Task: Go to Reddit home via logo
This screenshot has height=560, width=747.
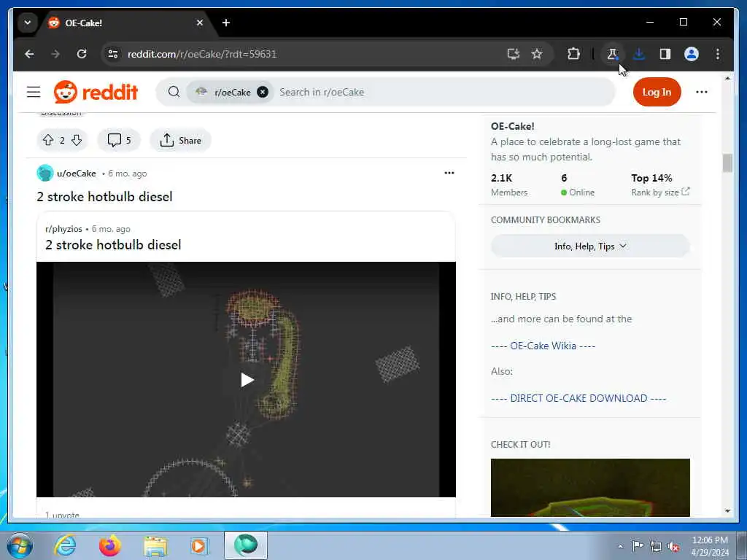Action: point(96,92)
